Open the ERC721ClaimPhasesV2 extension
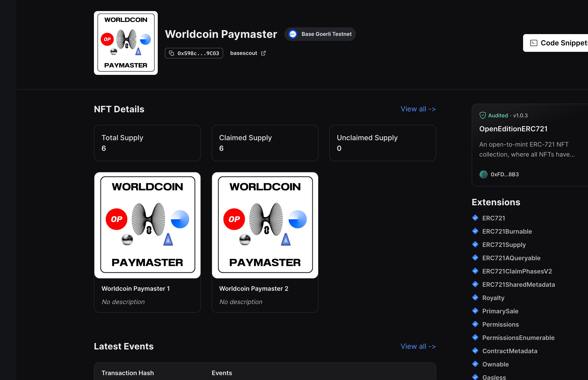Viewport: 588px width, 380px height. click(517, 271)
